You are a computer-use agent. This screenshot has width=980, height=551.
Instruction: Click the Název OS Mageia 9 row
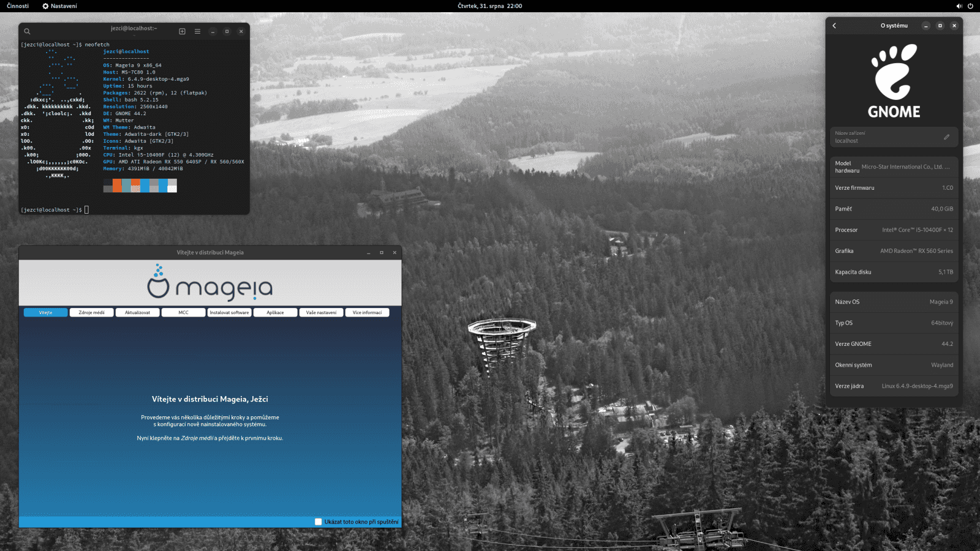[894, 302]
